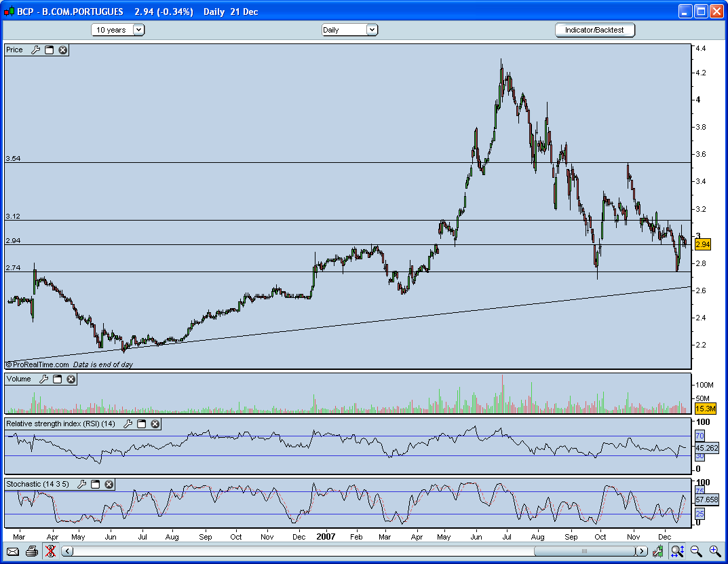Image resolution: width=728 pixels, height=564 pixels.
Task: Click the print chart icon
Action: pos(32,552)
